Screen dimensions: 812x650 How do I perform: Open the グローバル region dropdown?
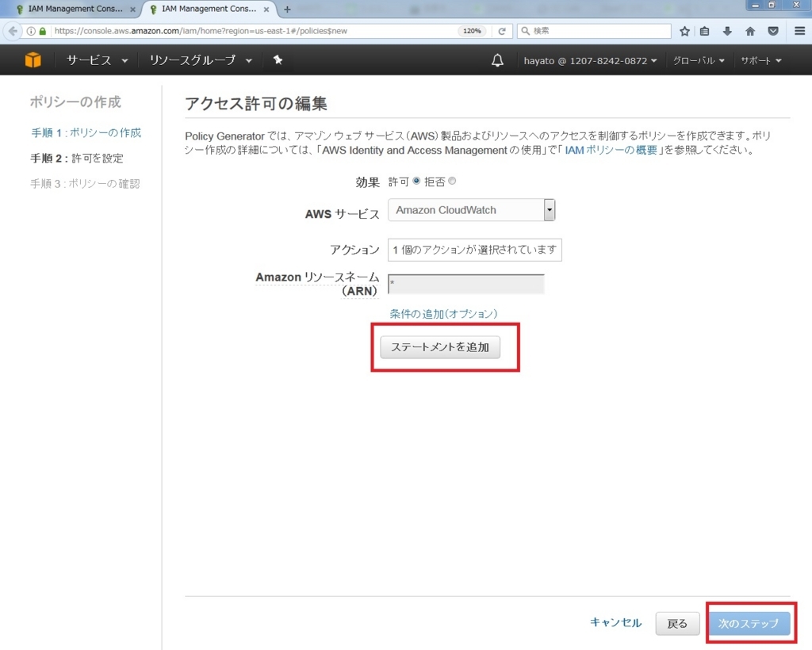699,60
